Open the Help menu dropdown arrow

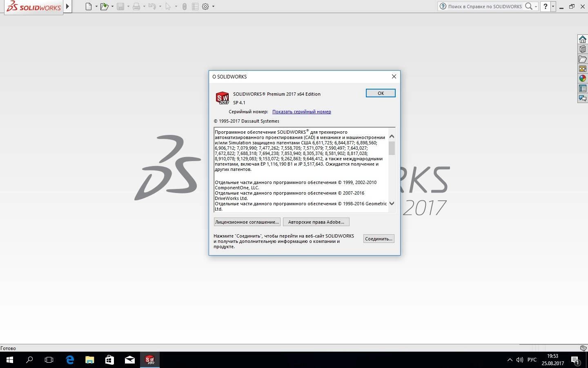point(553,7)
